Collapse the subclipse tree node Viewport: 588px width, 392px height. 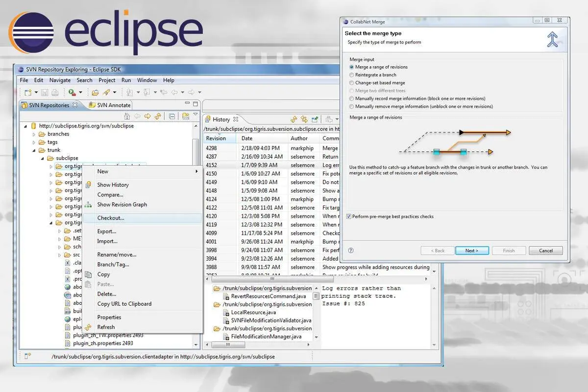(x=43, y=158)
